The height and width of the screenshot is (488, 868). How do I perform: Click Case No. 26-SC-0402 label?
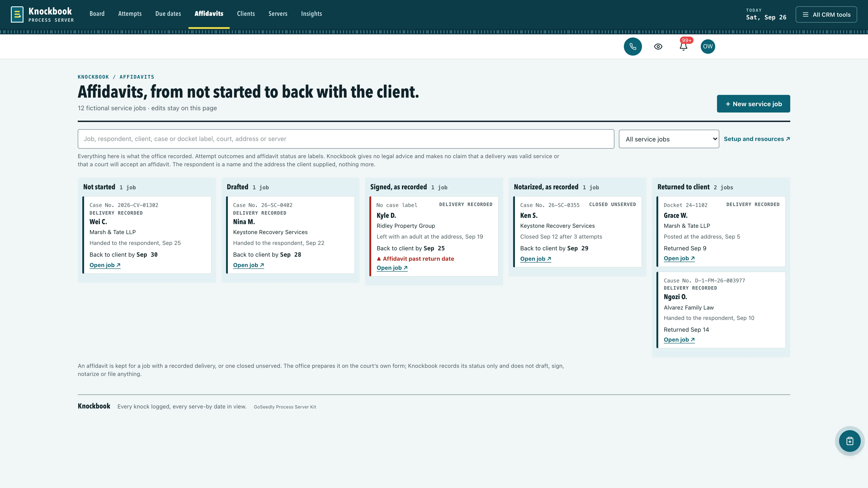(263, 205)
